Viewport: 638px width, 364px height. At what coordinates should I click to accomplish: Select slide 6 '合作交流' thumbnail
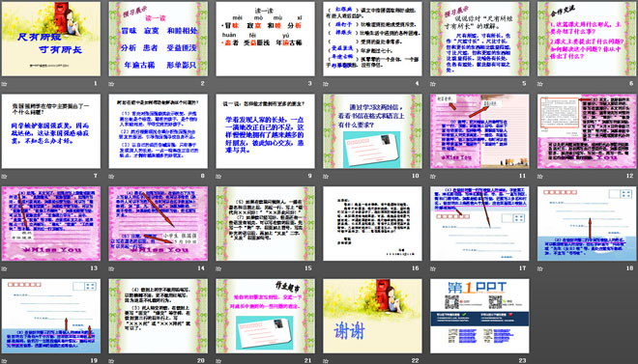(x=587, y=39)
